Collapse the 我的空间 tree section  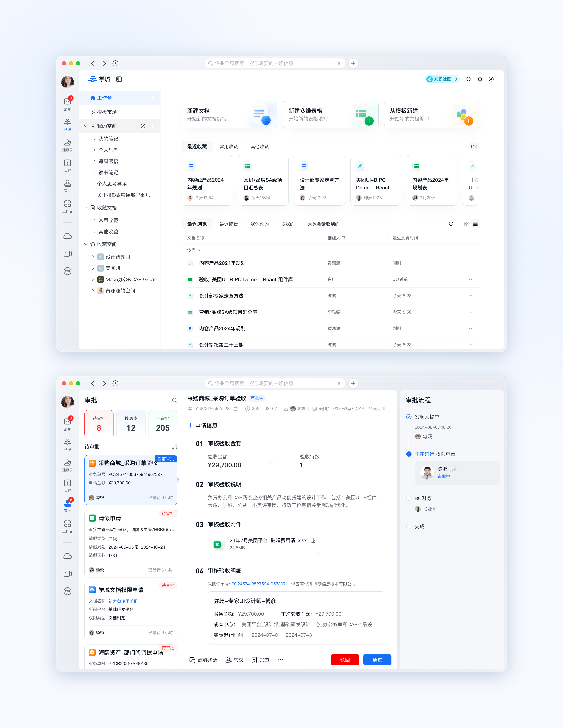coord(86,126)
